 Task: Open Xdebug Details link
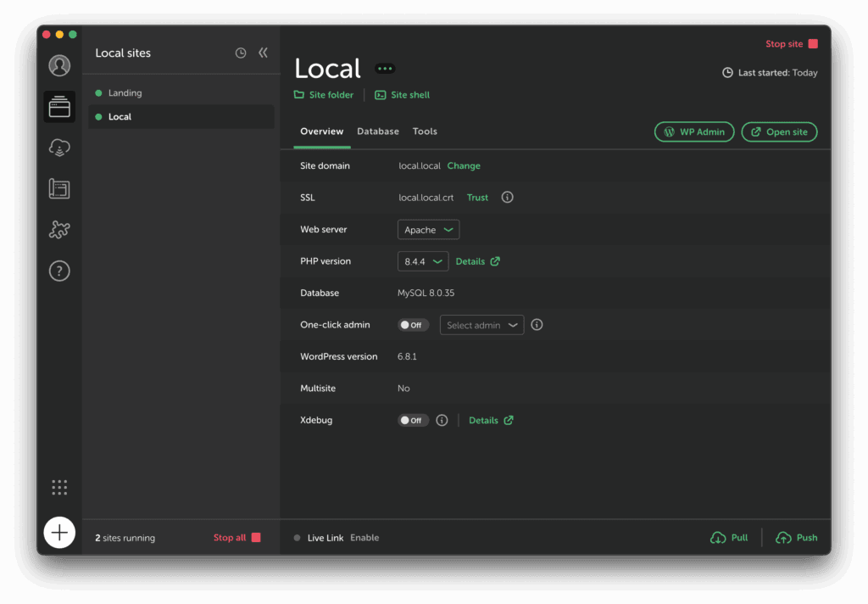tap(491, 420)
